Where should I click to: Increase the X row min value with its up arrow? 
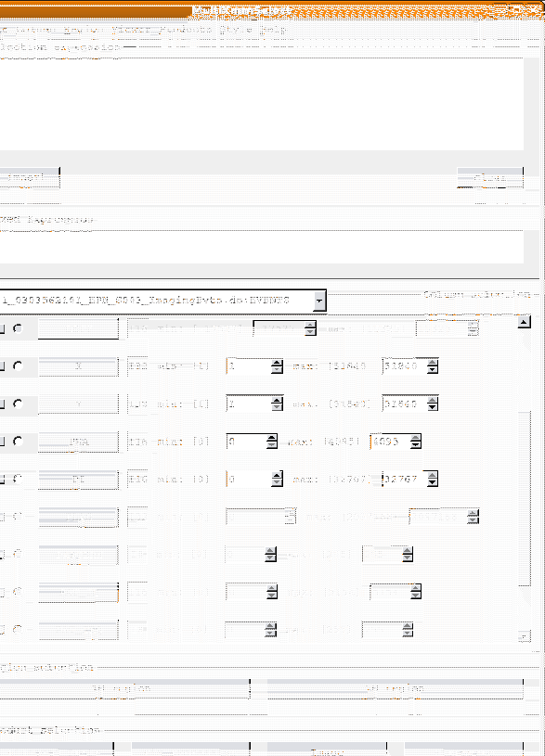pos(277,363)
